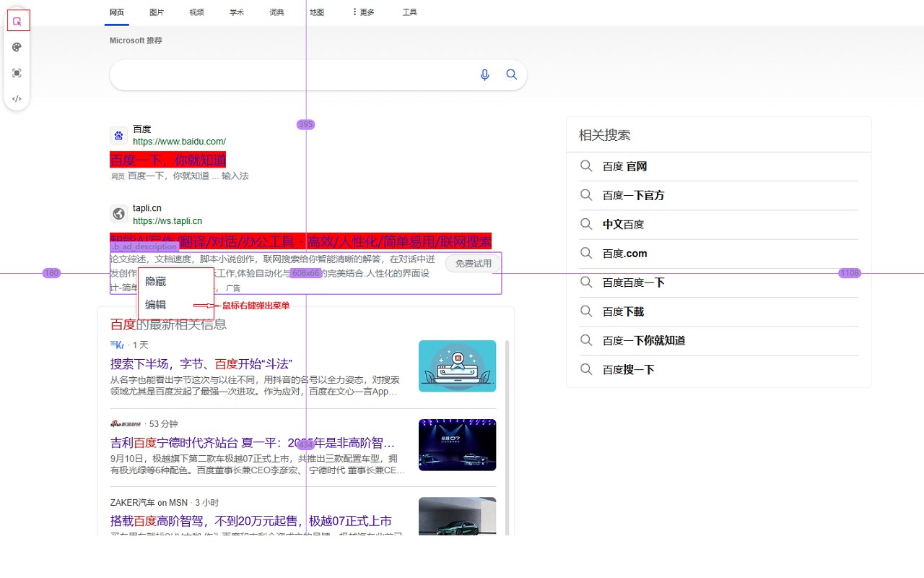
Task: Select related search 百度一下你就知道
Action: 644,340
